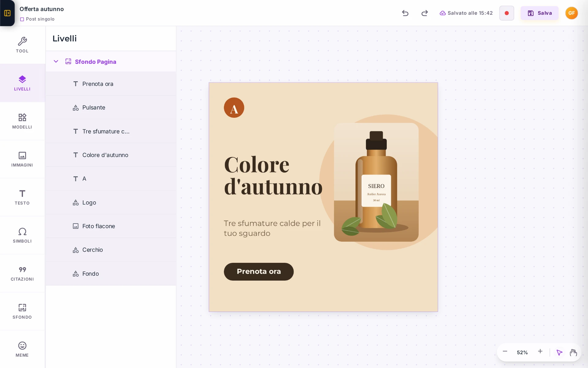Click the Offerta autunno project title
Screen dimensions: 588x368
pyautogui.click(x=42, y=9)
